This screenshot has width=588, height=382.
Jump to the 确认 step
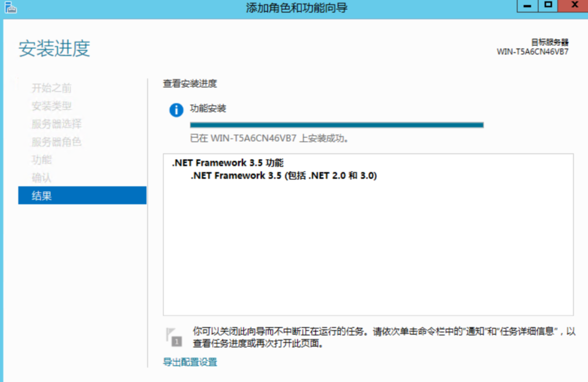click(x=41, y=178)
